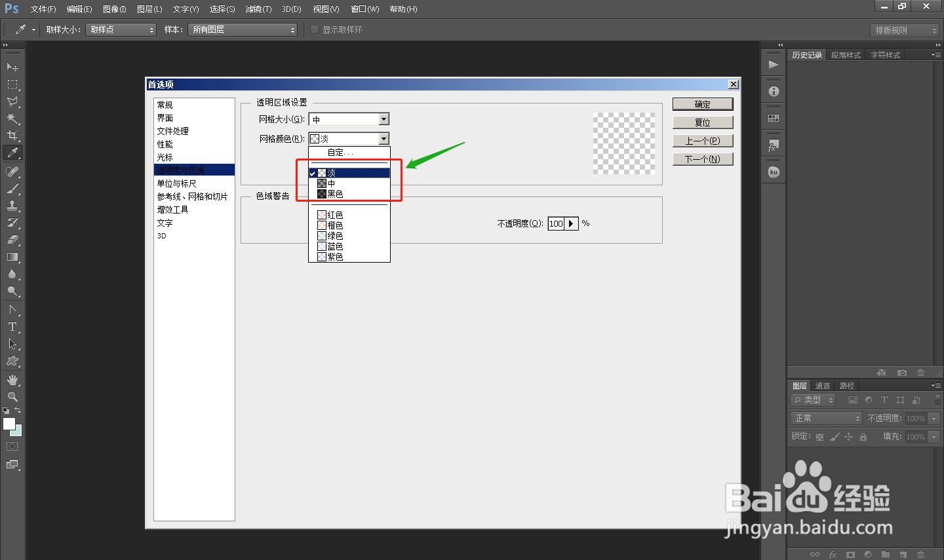Viewport: 944px width, 560px height.
Task: Choose 红色 grid color option
Action: pos(349,215)
